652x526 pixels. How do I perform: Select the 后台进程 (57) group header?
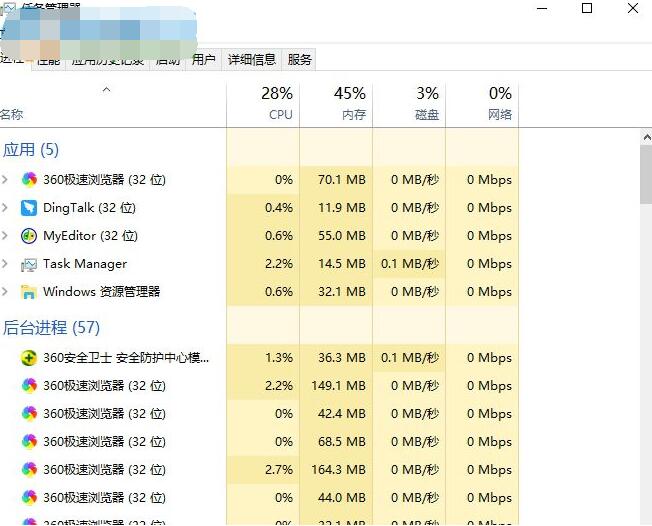click(51, 328)
